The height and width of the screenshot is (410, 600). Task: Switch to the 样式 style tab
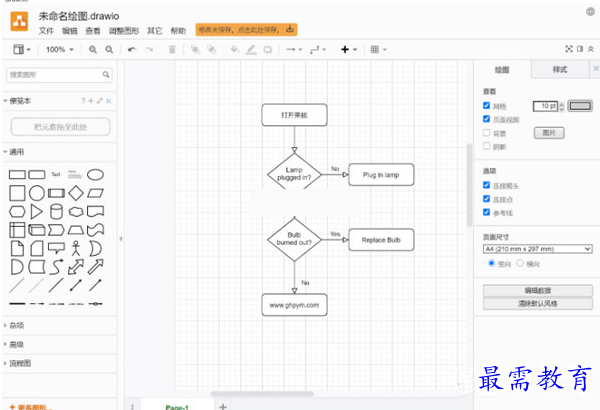(x=560, y=70)
